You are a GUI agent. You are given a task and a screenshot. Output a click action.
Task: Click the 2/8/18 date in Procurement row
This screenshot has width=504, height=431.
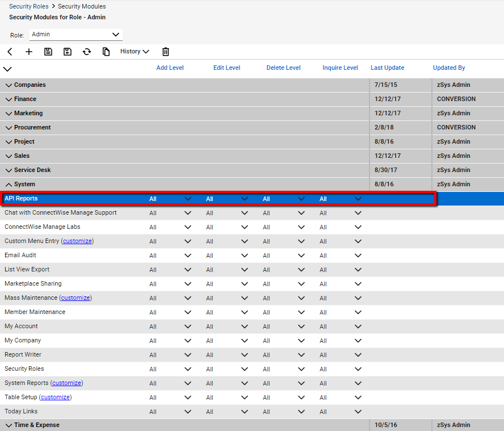(384, 127)
